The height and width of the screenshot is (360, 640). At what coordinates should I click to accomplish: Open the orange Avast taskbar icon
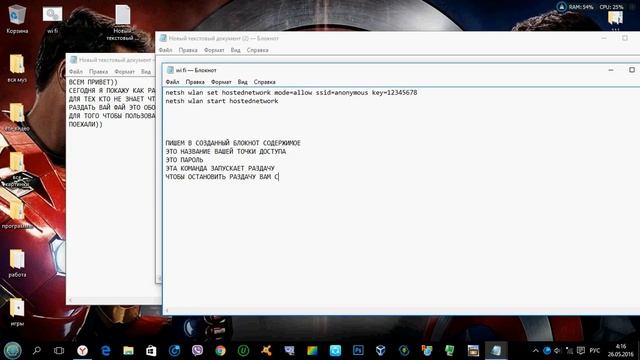pyautogui.click(x=267, y=350)
